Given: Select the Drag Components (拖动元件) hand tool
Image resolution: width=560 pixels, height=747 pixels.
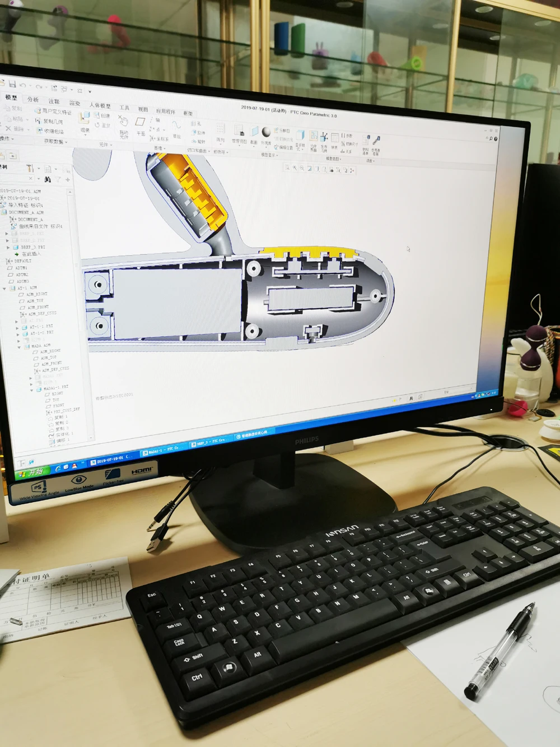Looking at the screenshot, I should pos(124,124).
